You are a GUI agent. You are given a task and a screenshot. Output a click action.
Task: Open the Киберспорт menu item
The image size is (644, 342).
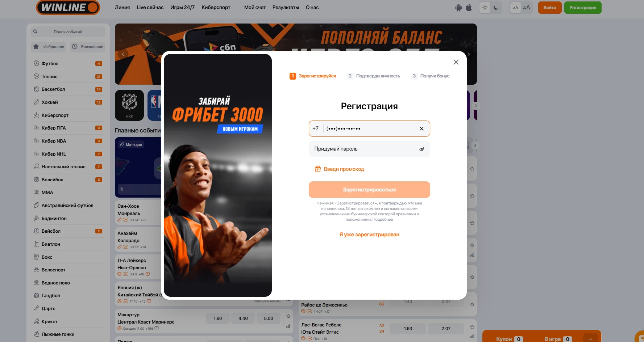tap(216, 7)
